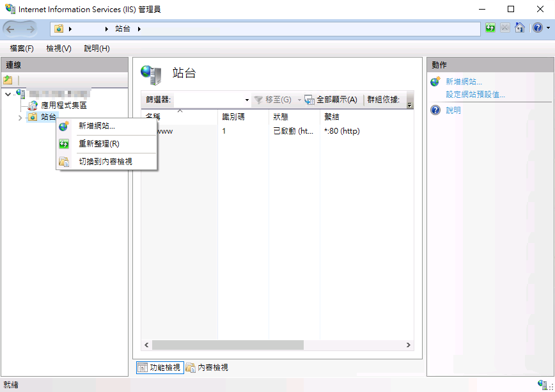Choose 切換到內容檢視 from the context menu
The width and height of the screenshot is (555, 392).
106,162
